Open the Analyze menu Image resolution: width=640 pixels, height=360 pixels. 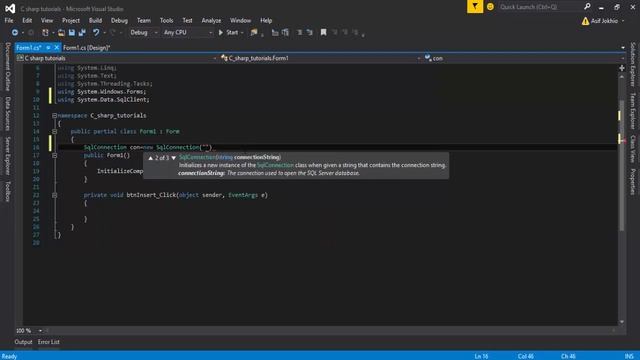(x=211, y=20)
